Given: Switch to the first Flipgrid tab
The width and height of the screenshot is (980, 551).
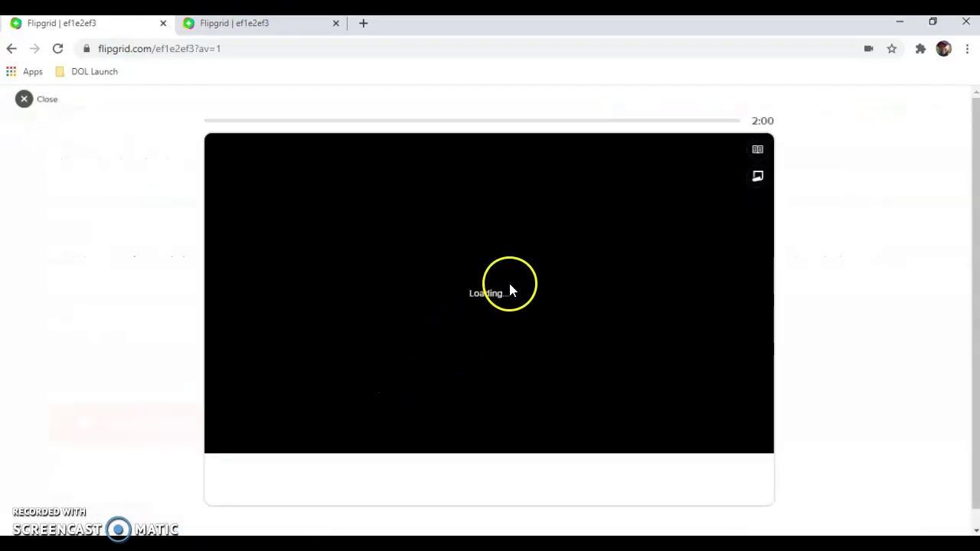Looking at the screenshot, I should pyautogui.click(x=88, y=23).
